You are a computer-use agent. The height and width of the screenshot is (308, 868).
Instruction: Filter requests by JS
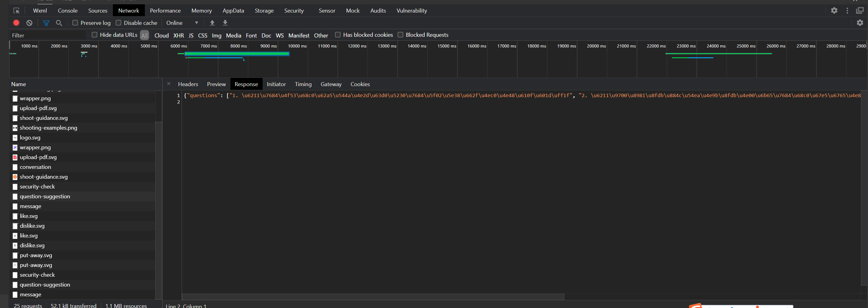pyautogui.click(x=191, y=35)
